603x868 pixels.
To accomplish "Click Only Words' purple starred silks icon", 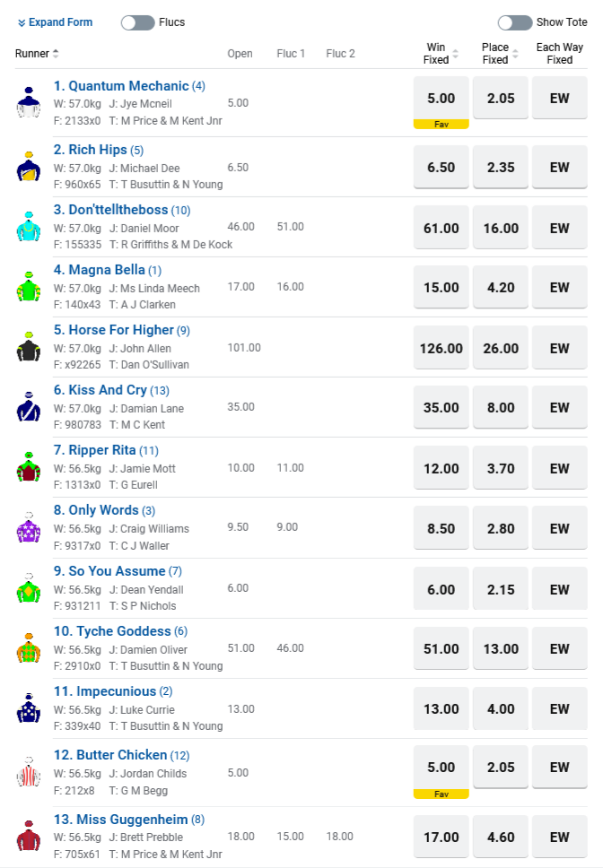I will coord(29,527).
